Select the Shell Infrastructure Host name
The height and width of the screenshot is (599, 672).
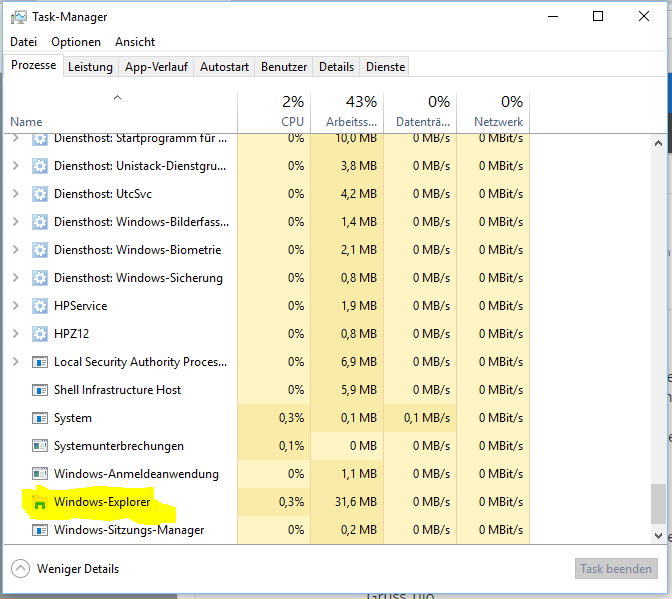click(117, 390)
